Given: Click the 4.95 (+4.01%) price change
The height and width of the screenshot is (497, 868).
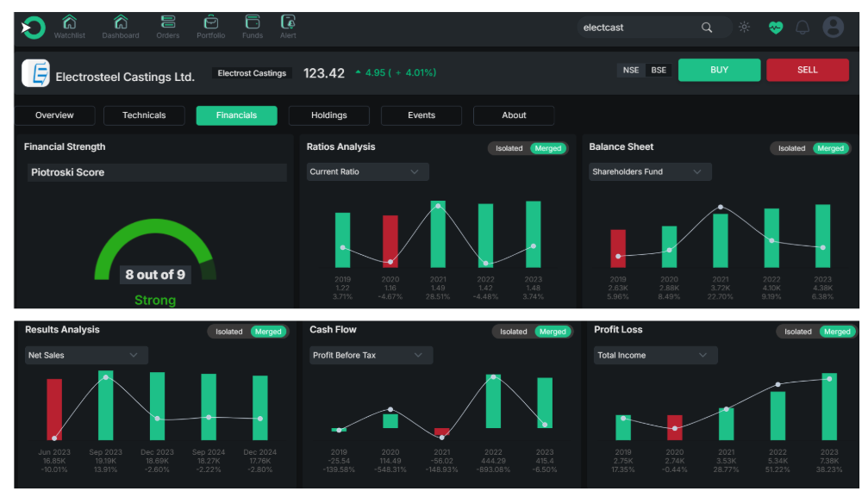Looking at the screenshot, I should 396,72.
